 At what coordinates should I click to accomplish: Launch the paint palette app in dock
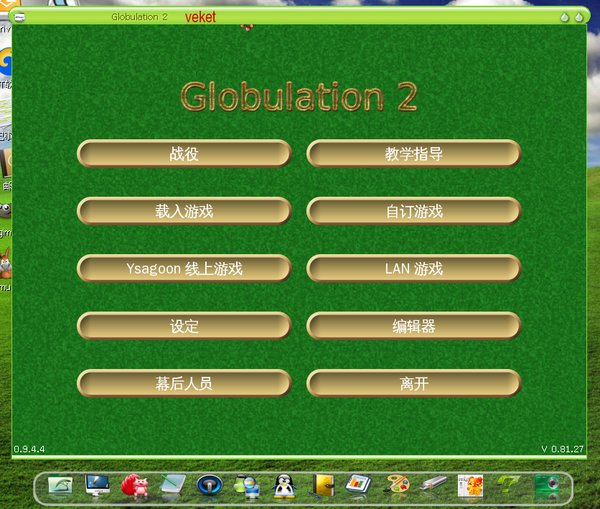click(x=396, y=485)
